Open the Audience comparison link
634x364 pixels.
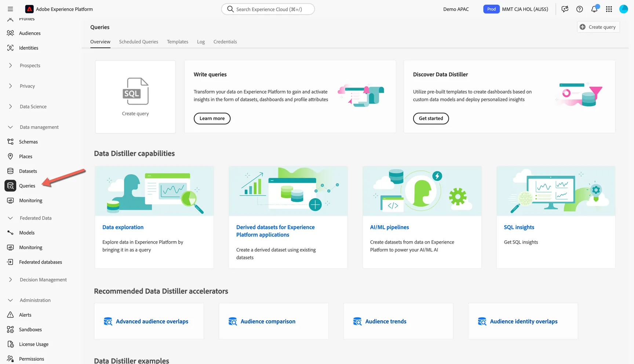coord(268,321)
